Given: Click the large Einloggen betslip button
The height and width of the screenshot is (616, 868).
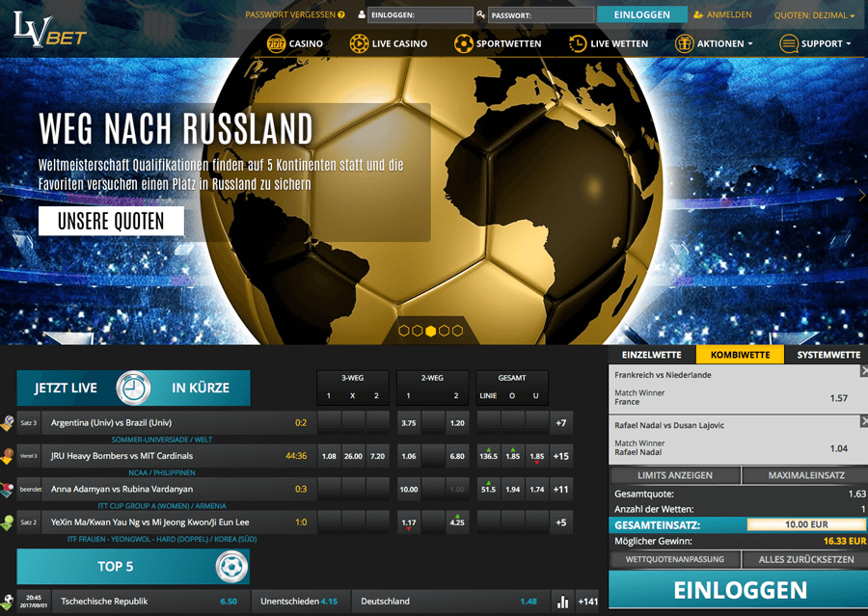Looking at the screenshot, I should coord(740,590).
